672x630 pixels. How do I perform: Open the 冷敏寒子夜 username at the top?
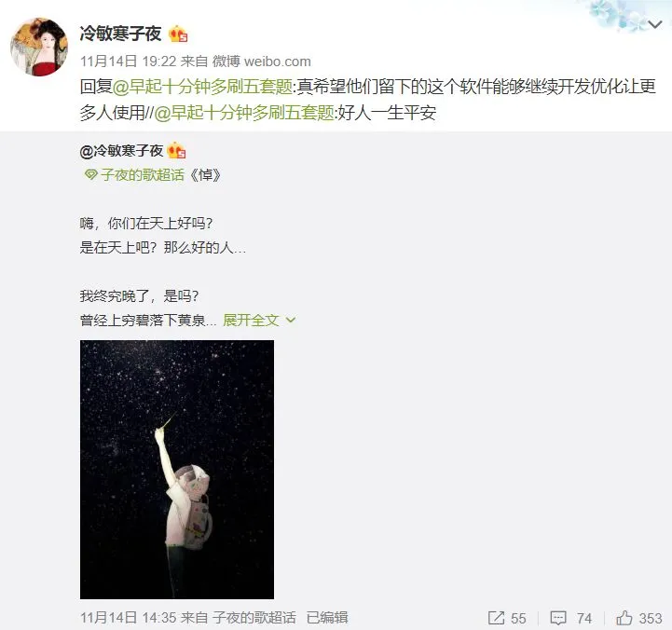(x=120, y=34)
